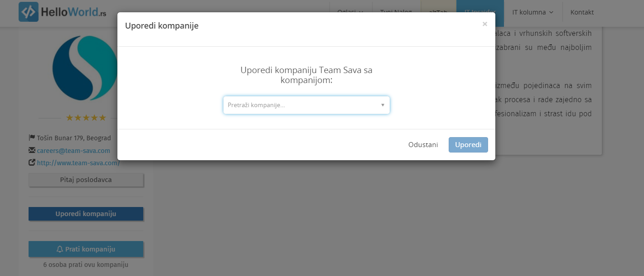Open the careers@team-sava.com email link

pyautogui.click(x=73, y=151)
